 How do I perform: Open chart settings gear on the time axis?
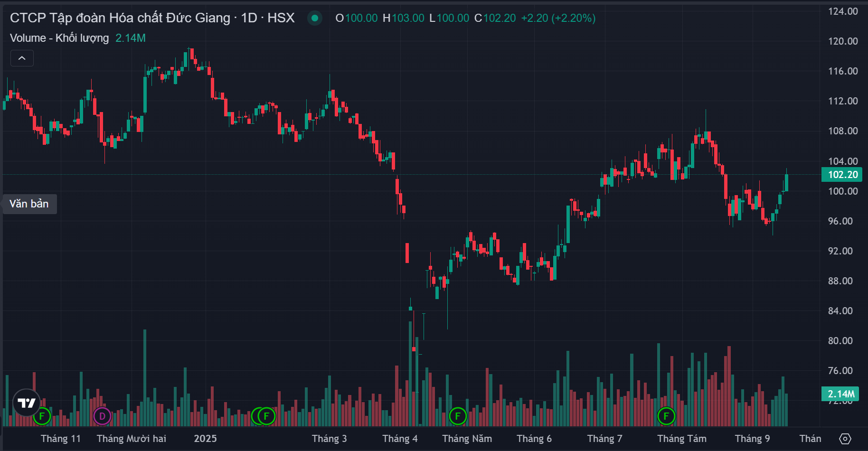click(845, 439)
